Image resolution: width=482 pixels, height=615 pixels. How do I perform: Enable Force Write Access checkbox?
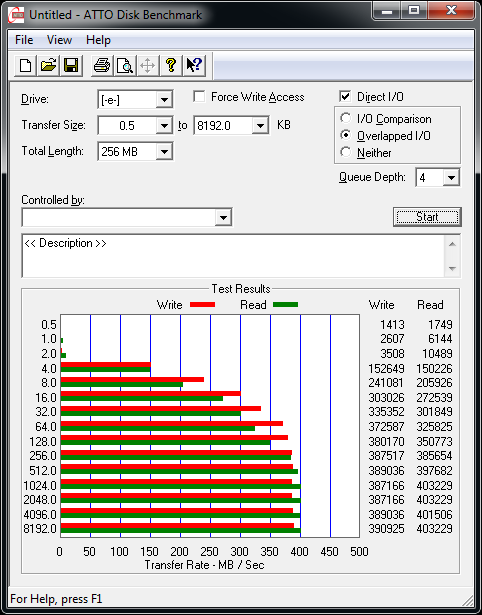coord(199,96)
